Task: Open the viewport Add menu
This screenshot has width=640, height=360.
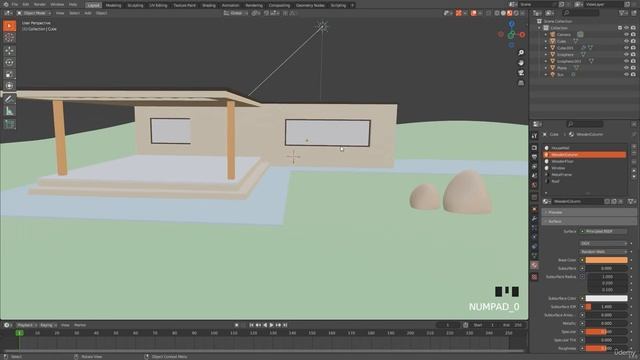Action: [88, 13]
